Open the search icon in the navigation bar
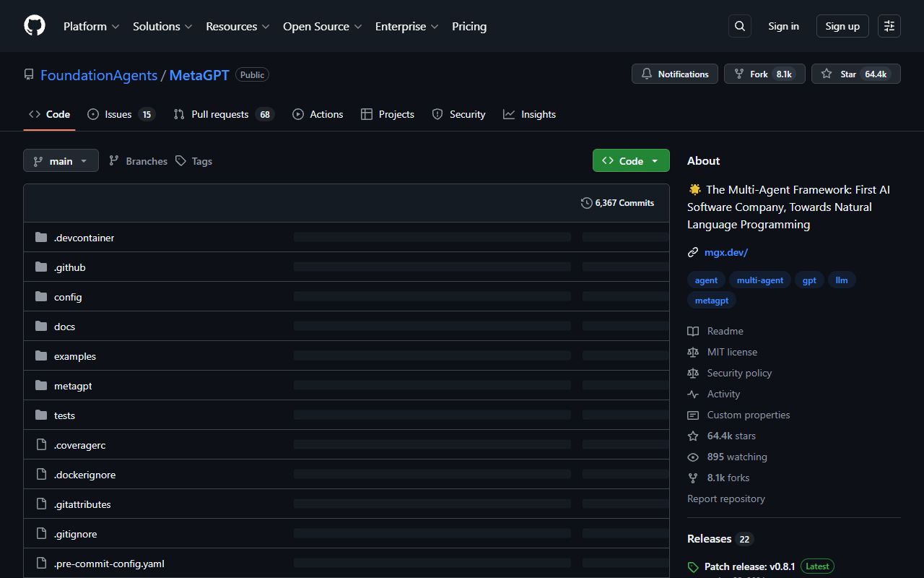This screenshot has height=578, width=924. (x=739, y=26)
